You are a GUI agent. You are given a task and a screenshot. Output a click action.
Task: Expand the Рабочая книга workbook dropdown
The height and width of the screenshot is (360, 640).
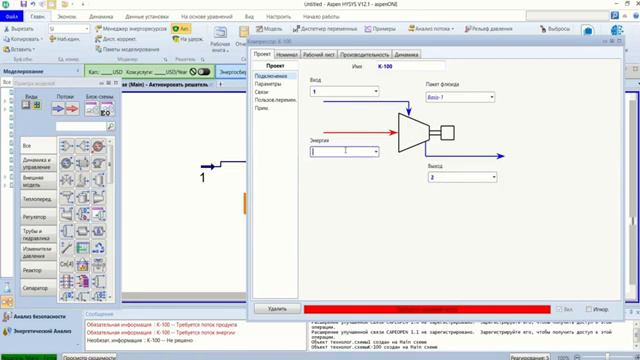(220, 47)
